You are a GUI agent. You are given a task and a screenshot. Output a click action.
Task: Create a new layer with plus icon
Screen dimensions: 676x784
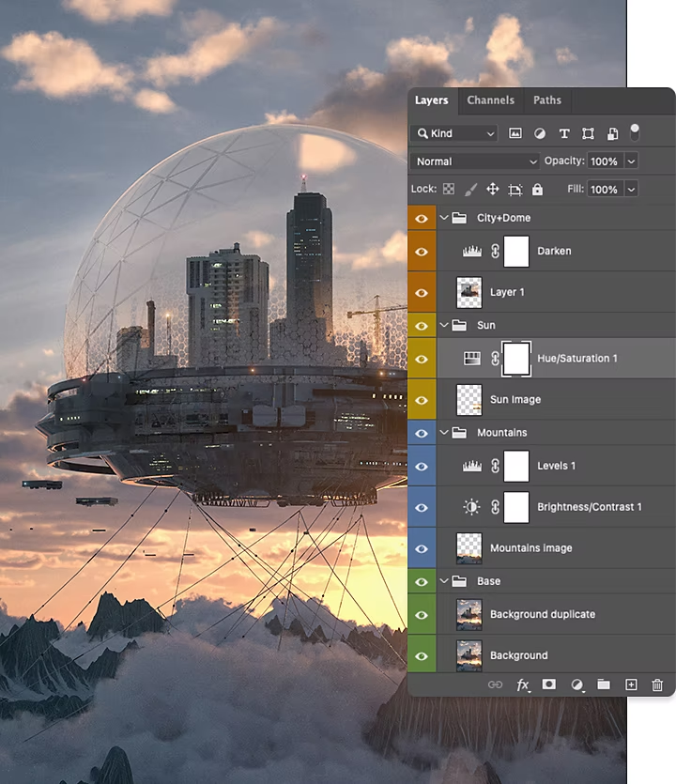(631, 684)
